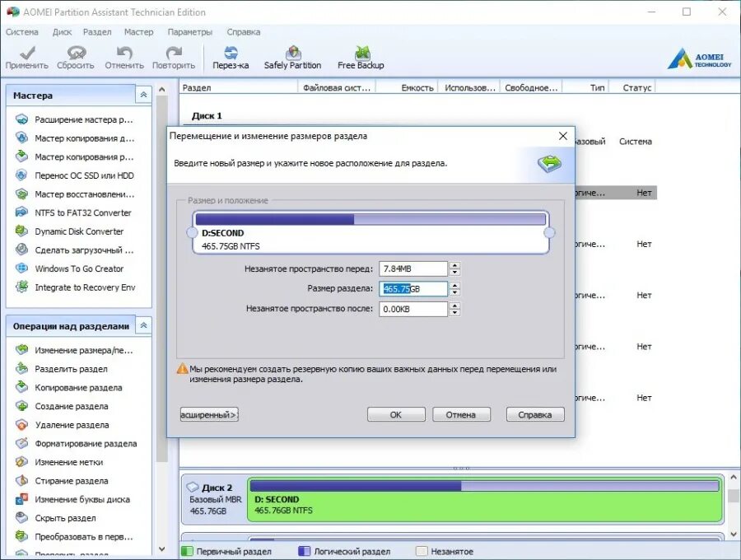Open the Раздел menu
Image resolution: width=741 pixels, height=560 pixels.
[x=97, y=31]
